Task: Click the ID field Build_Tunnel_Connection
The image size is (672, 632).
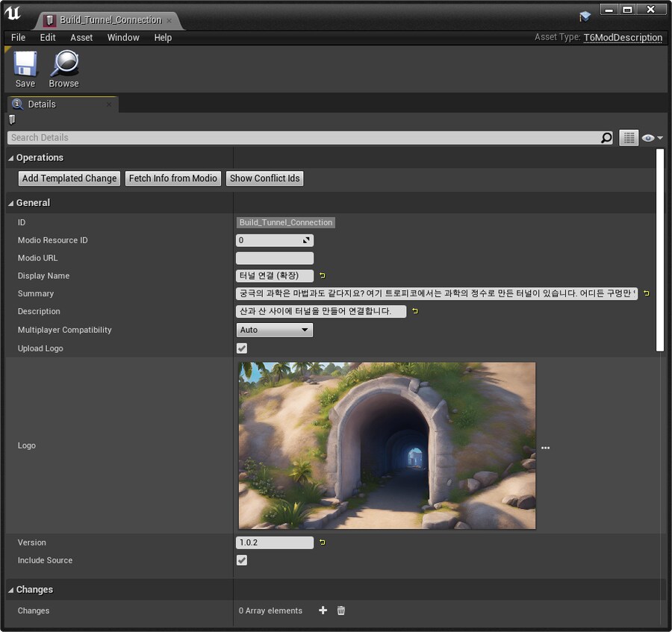Action: coord(286,222)
